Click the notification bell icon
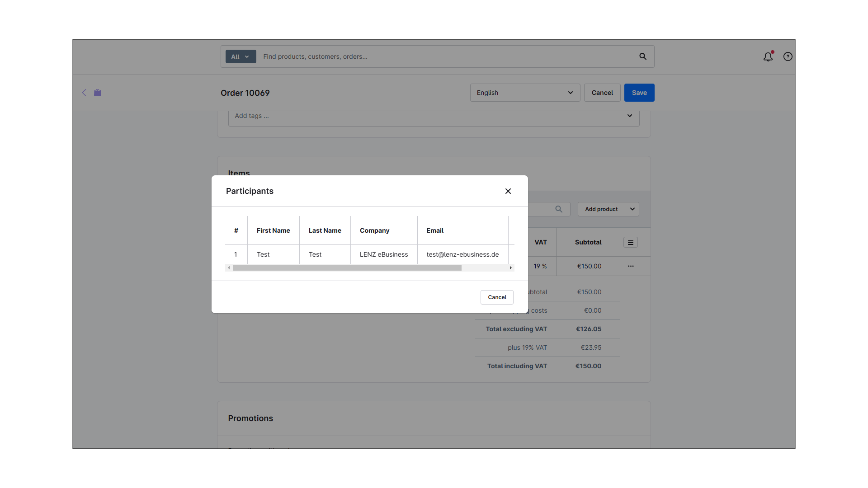 [768, 57]
